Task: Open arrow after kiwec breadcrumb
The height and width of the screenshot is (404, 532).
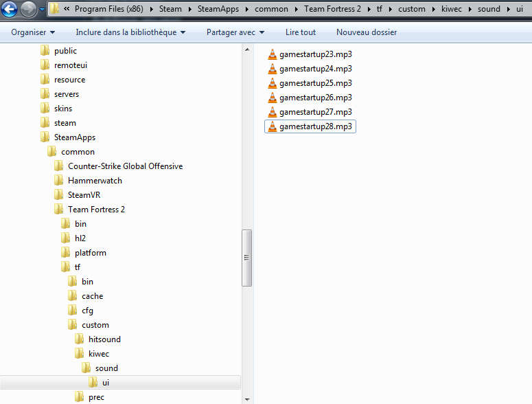Action: (470, 9)
